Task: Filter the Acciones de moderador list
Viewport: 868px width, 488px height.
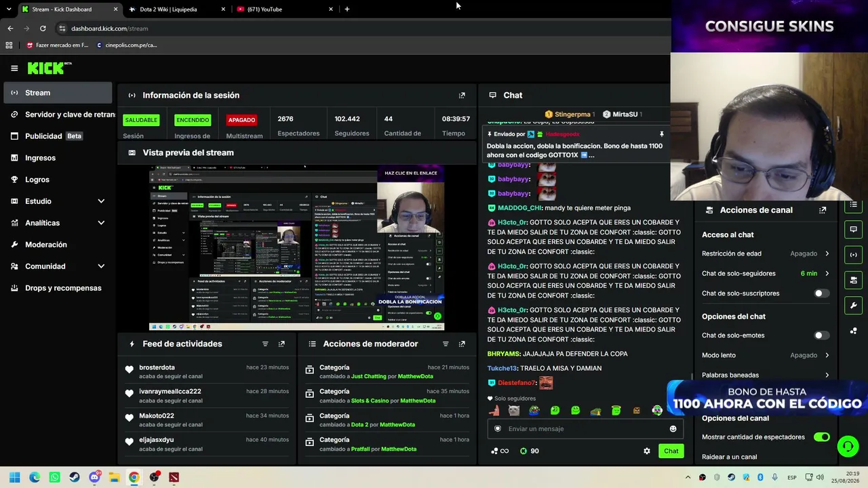Action: 446,344
